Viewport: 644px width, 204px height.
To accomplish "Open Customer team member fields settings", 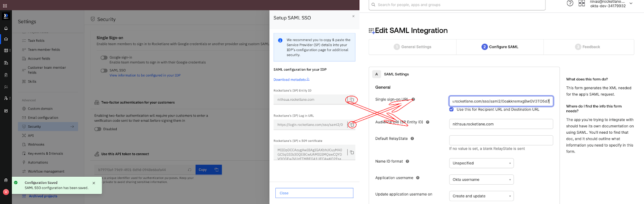I will click(x=47, y=70).
